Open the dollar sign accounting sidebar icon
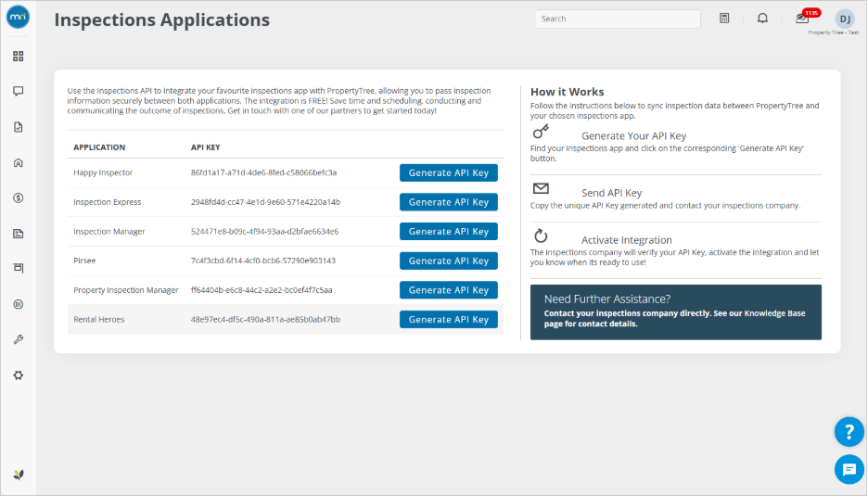This screenshot has height=496, width=868. coord(19,198)
